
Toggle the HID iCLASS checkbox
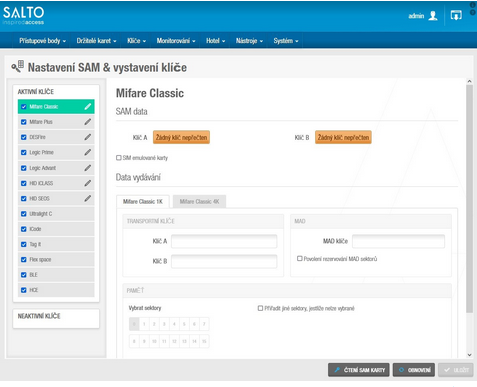pos(24,183)
